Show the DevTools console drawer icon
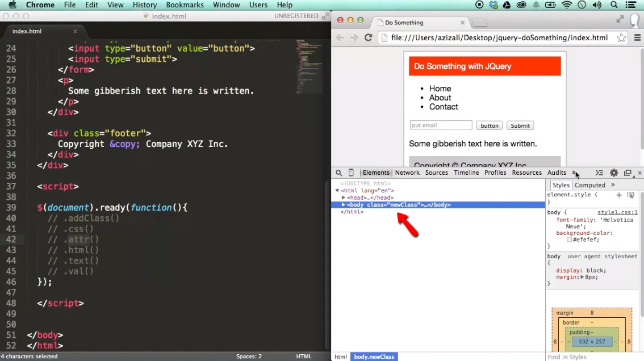644x361 pixels. tap(599, 173)
